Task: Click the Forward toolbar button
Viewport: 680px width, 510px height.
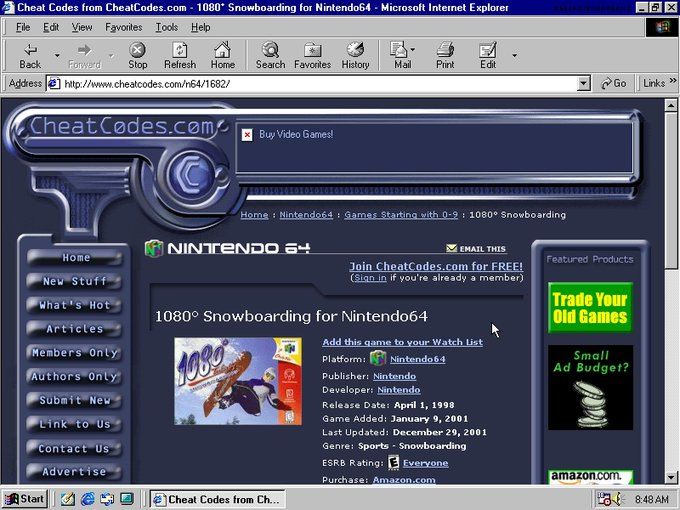Action: (x=85, y=56)
